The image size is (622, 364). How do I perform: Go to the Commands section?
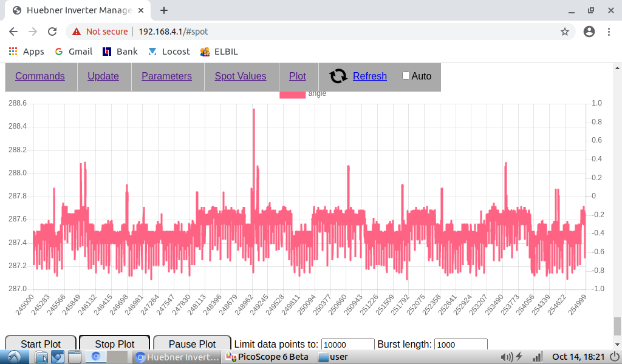coord(40,76)
